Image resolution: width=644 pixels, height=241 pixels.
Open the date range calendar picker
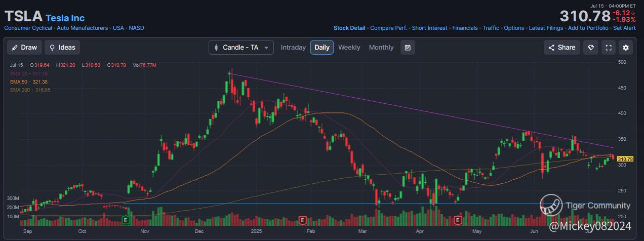[408, 48]
